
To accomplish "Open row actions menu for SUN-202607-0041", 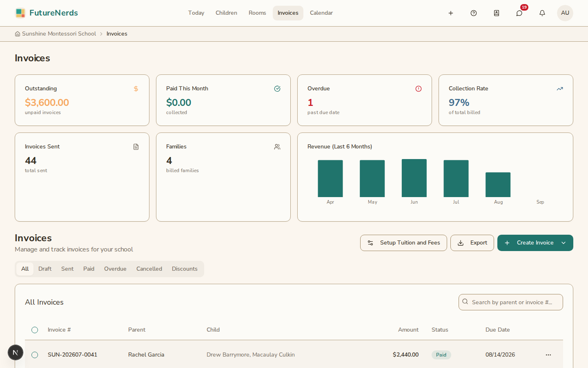I will pos(548,355).
